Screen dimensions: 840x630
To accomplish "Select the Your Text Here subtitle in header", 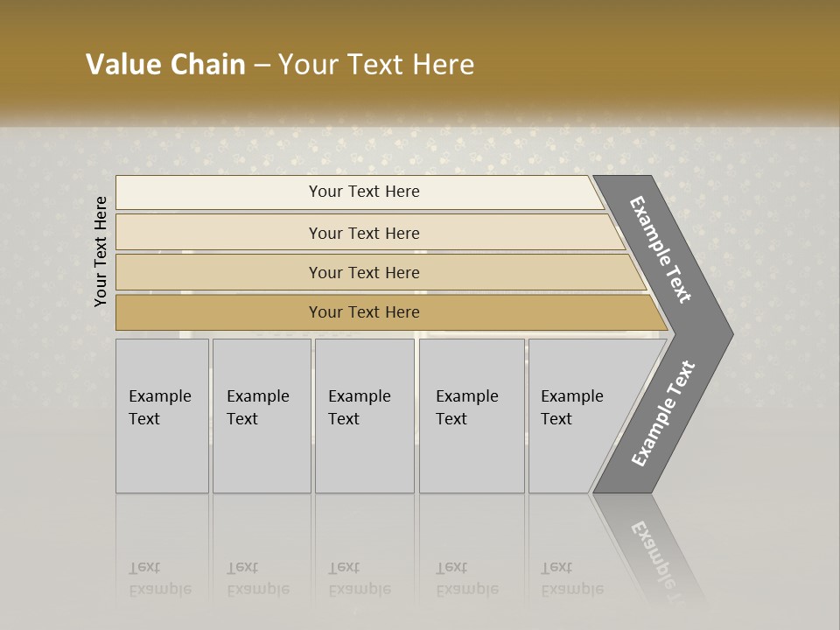I will click(x=376, y=64).
